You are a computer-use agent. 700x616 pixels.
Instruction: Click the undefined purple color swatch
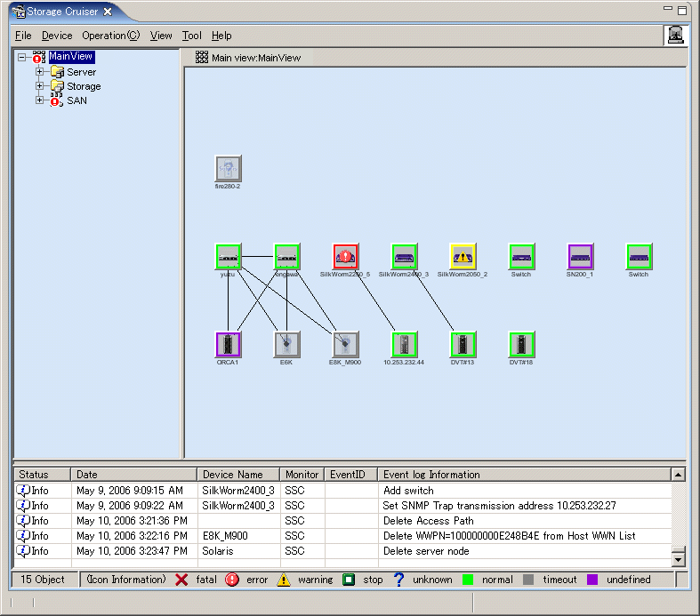592,580
